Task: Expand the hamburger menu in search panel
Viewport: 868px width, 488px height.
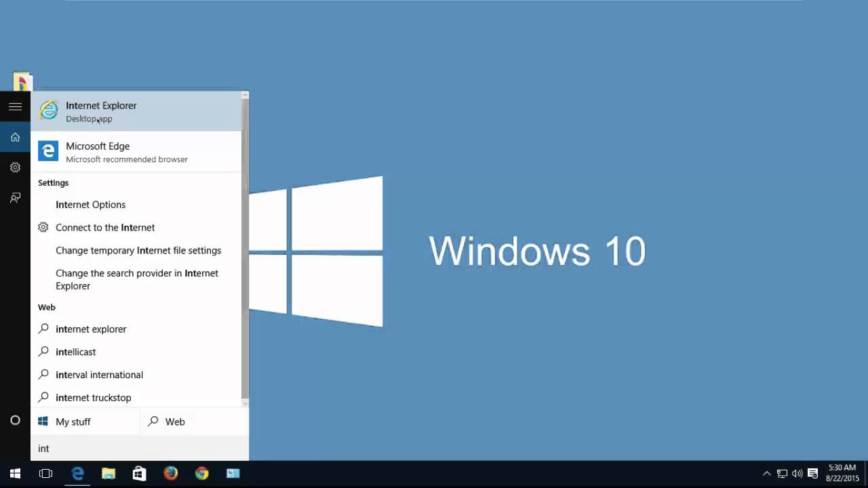Action: pos(15,106)
